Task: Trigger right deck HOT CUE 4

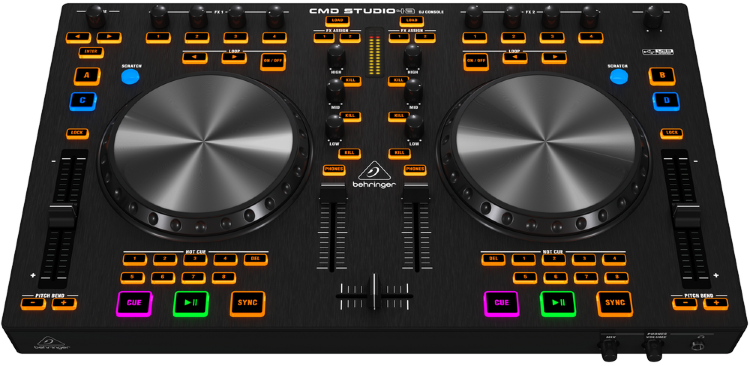Action: tap(614, 260)
